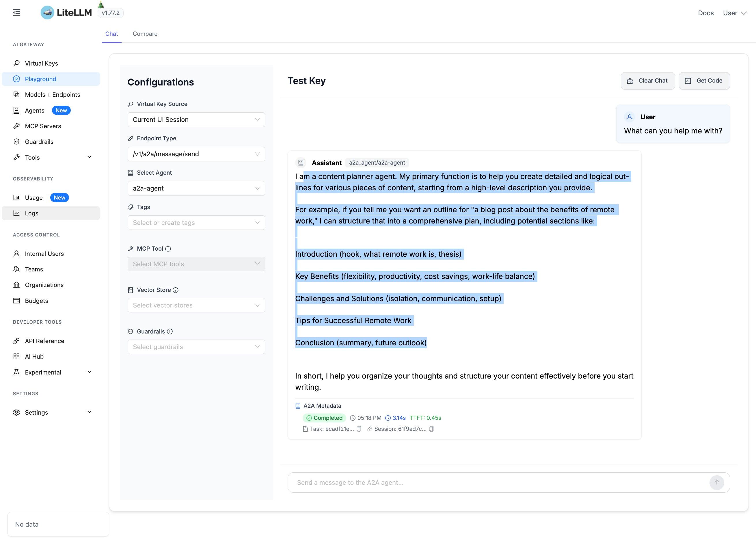Screen dimensions: 756x544
Task: Open the Select Agent dropdown
Action: click(x=196, y=188)
